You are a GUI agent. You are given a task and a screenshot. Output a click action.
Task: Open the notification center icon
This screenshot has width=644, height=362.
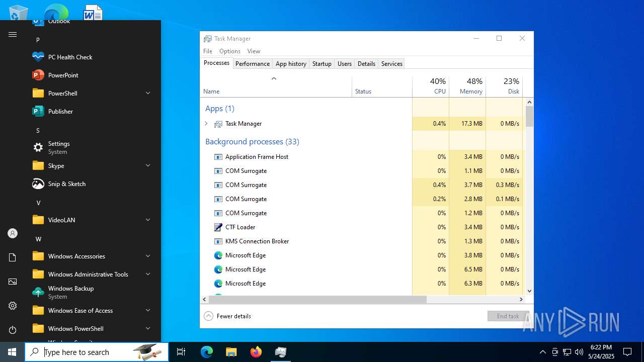[627, 352]
